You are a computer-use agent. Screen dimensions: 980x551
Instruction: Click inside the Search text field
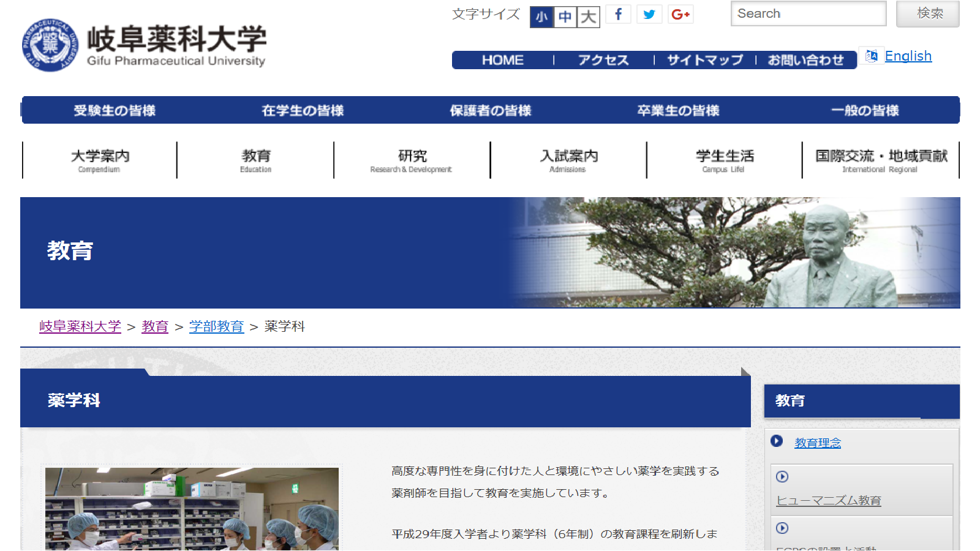(808, 13)
